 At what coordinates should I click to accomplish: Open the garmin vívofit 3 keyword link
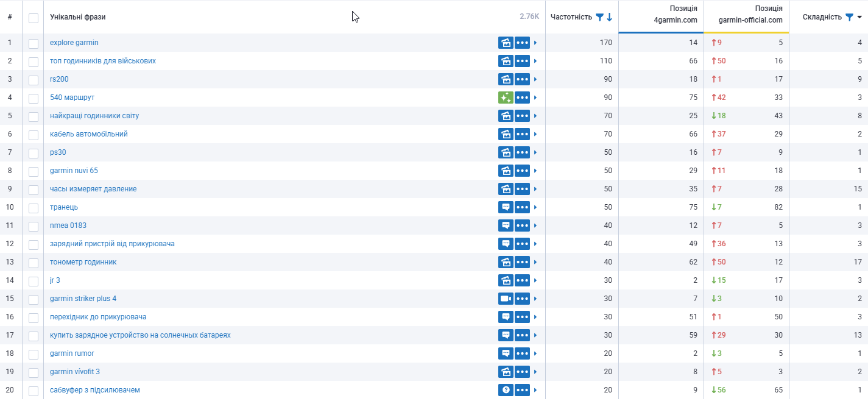click(75, 372)
